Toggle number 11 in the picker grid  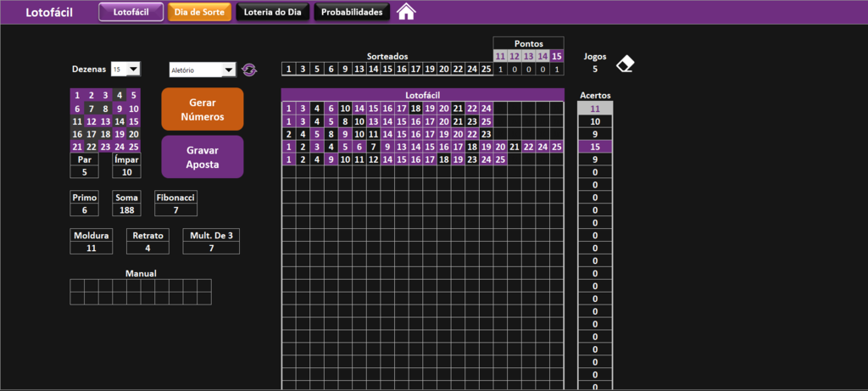pyautogui.click(x=77, y=121)
